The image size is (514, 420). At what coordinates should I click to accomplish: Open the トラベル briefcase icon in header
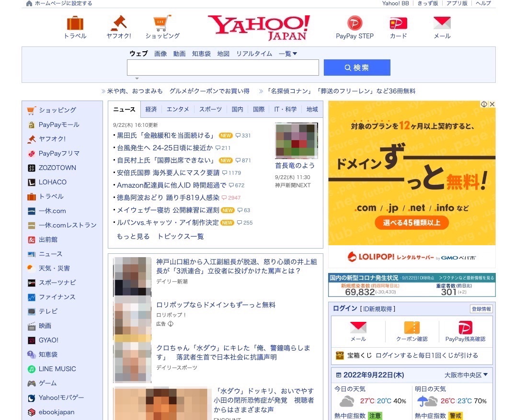(75, 23)
